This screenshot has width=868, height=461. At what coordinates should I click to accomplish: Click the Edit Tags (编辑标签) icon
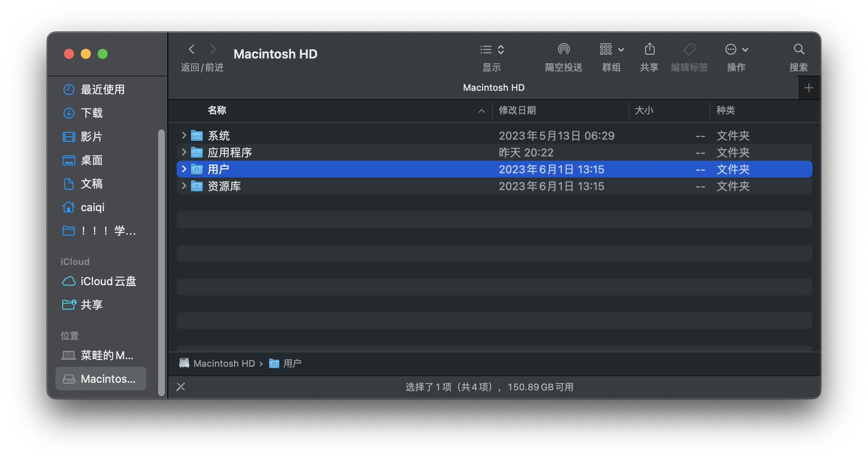(x=689, y=50)
